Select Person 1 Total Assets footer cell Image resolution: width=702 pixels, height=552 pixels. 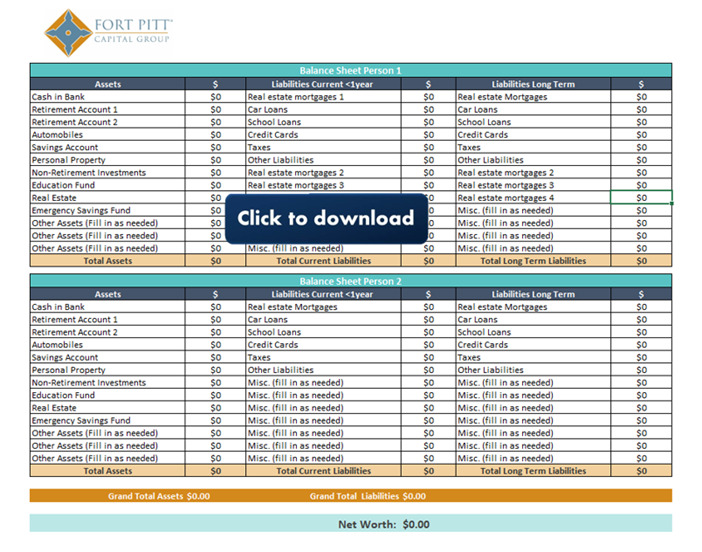(x=107, y=261)
